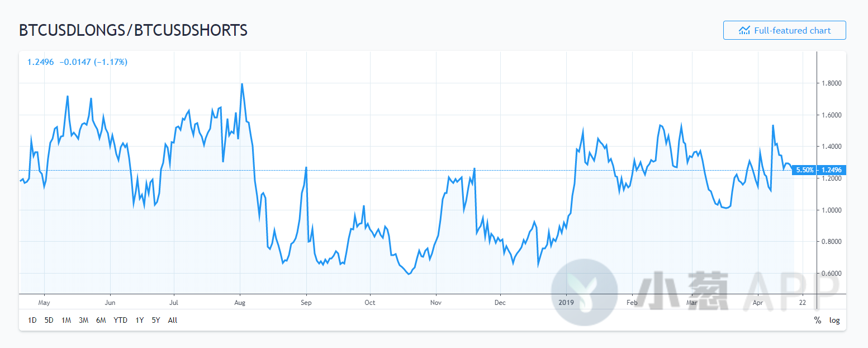Click the 2019 label on time axis
The width and height of the screenshot is (868, 348).
566,303
